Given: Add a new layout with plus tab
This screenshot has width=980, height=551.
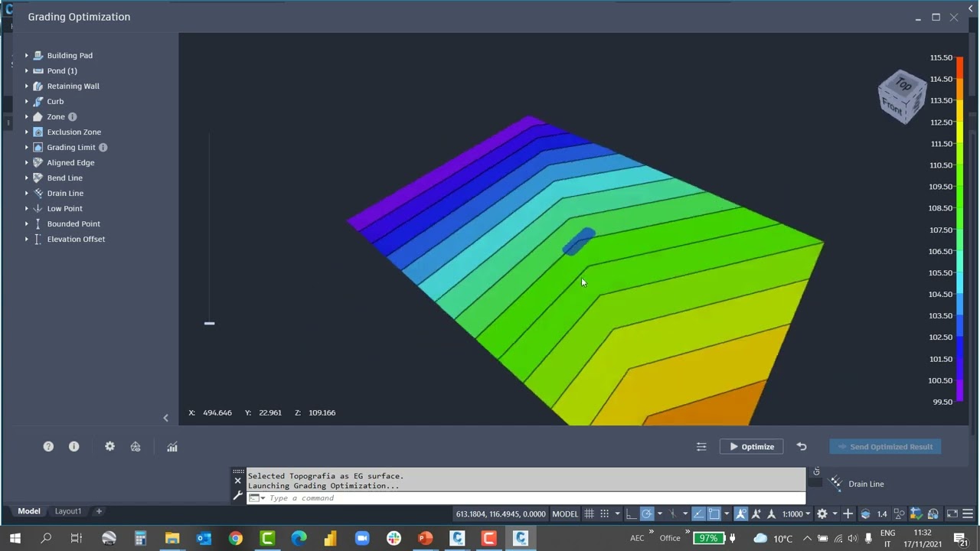Looking at the screenshot, I should click(x=99, y=511).
